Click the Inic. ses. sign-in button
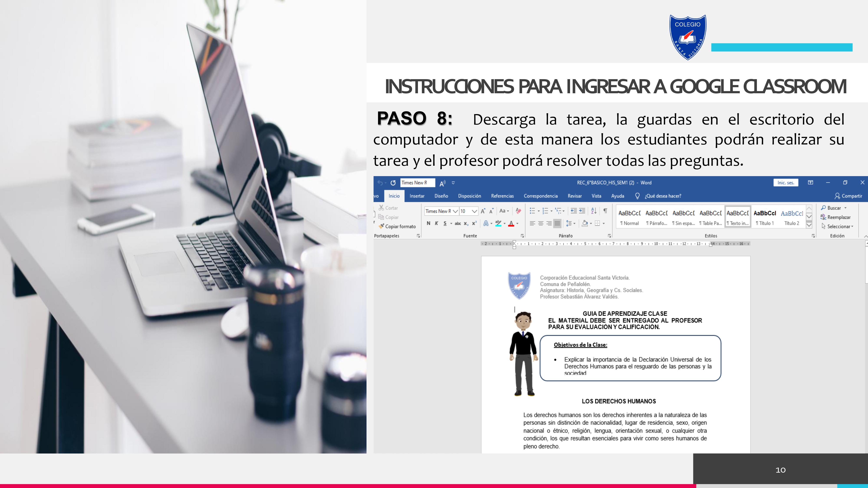 pos(786,183)
